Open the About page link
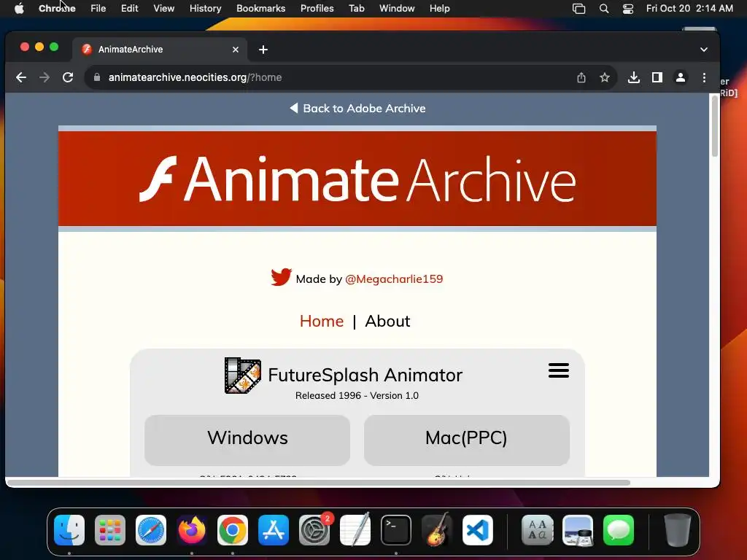The image size is (747, 560). click(x=387, y=321)
